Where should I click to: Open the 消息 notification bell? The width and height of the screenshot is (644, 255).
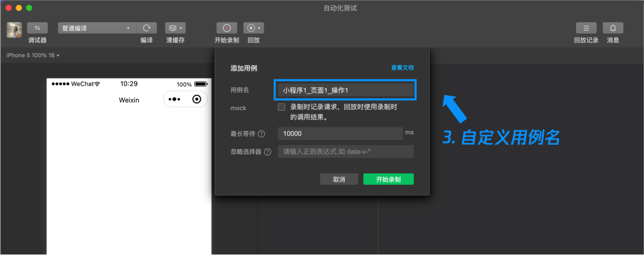pos(613,28)
